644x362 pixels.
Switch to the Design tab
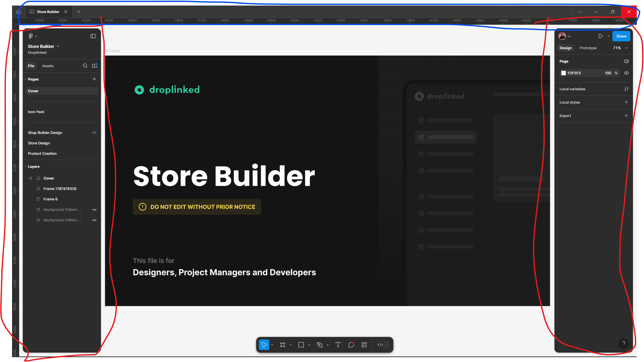[x=566, y=48]
